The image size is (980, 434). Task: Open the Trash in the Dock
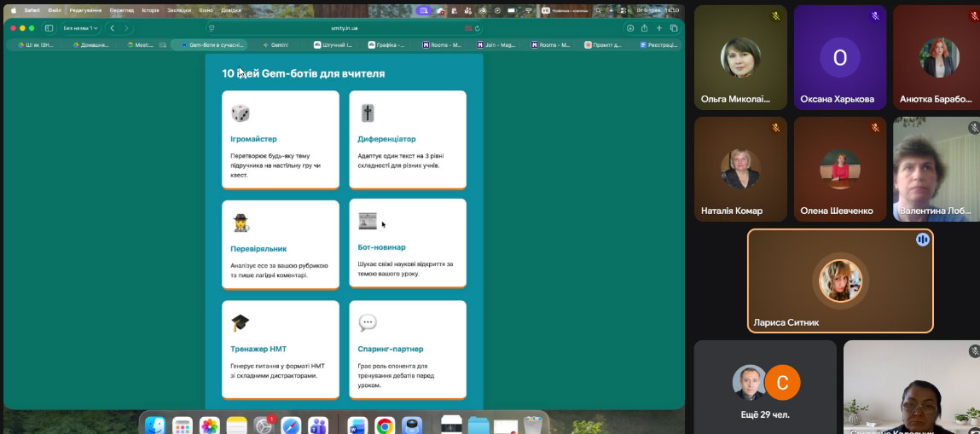click(x=532, y=425)
